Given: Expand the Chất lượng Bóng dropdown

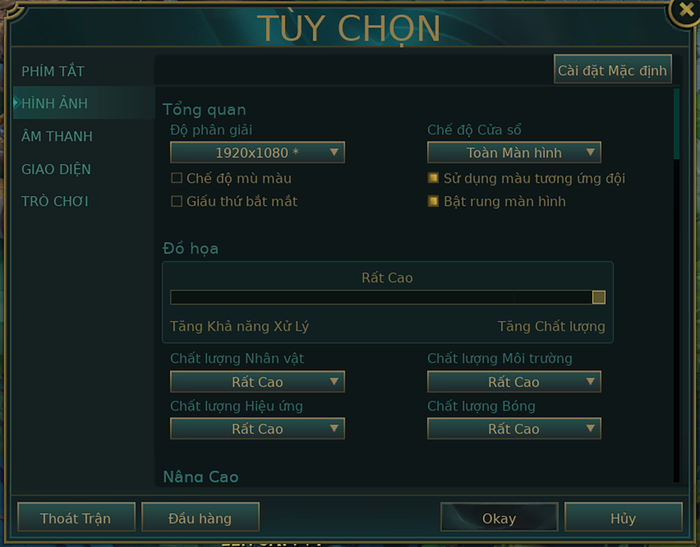Looking at the screenshot, I should coord(514,429).
